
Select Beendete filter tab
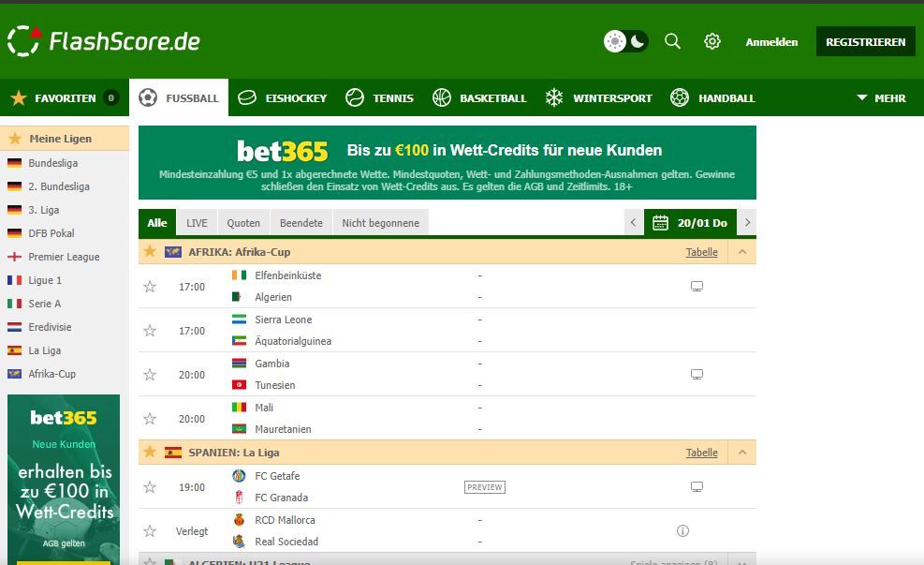[301, 223]
